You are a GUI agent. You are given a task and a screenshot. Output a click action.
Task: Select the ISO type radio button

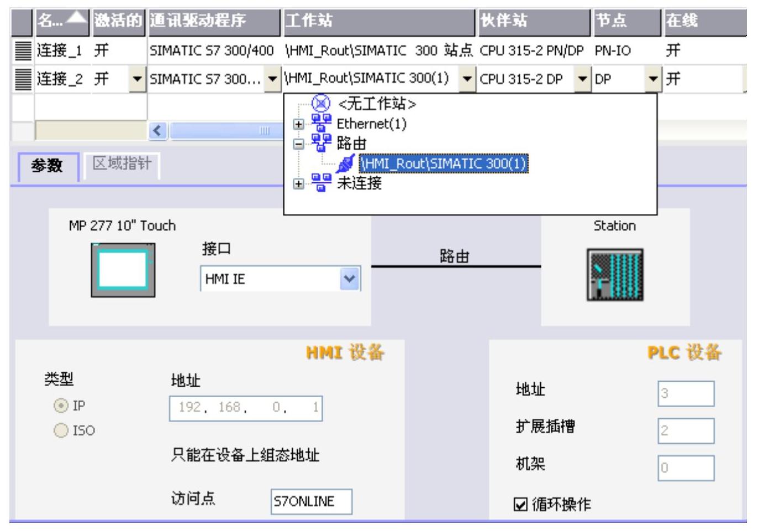click(61, 430)
